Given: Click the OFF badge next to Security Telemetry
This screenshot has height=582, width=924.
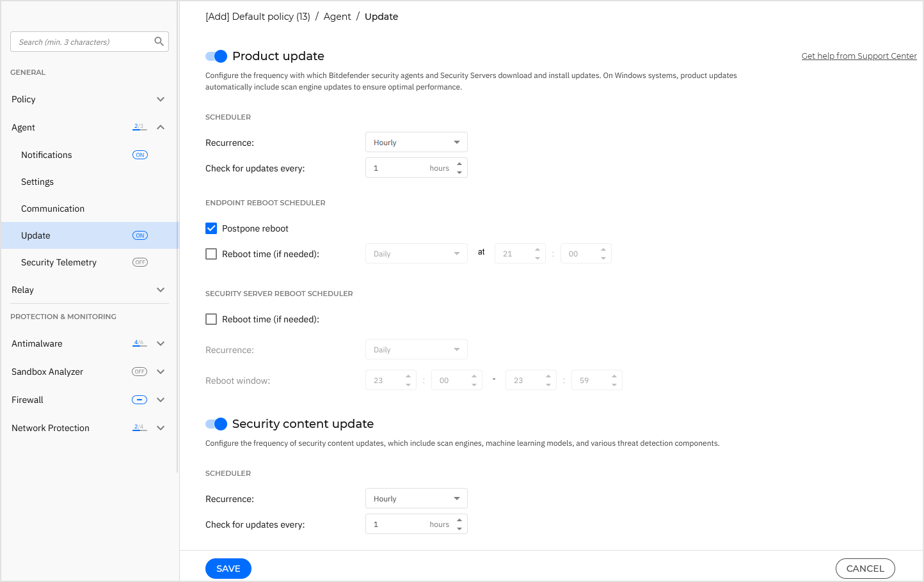Looking at the screenshot, I should click(139, 262).
